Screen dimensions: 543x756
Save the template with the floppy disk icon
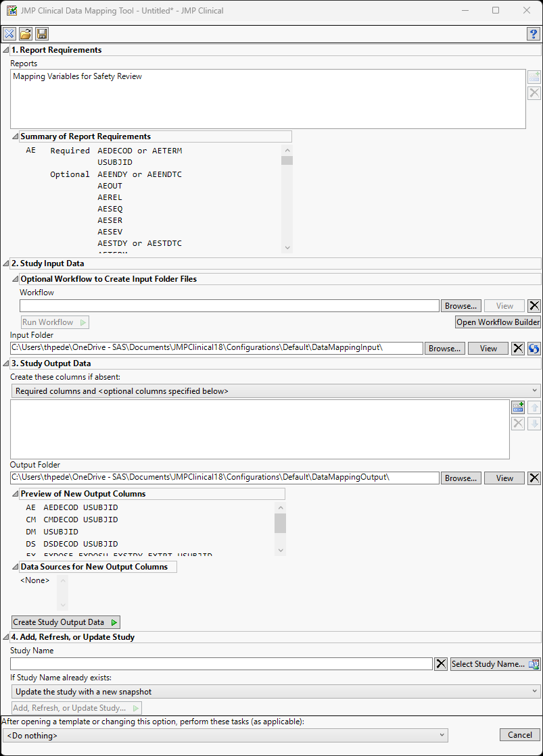click(42, 34)
